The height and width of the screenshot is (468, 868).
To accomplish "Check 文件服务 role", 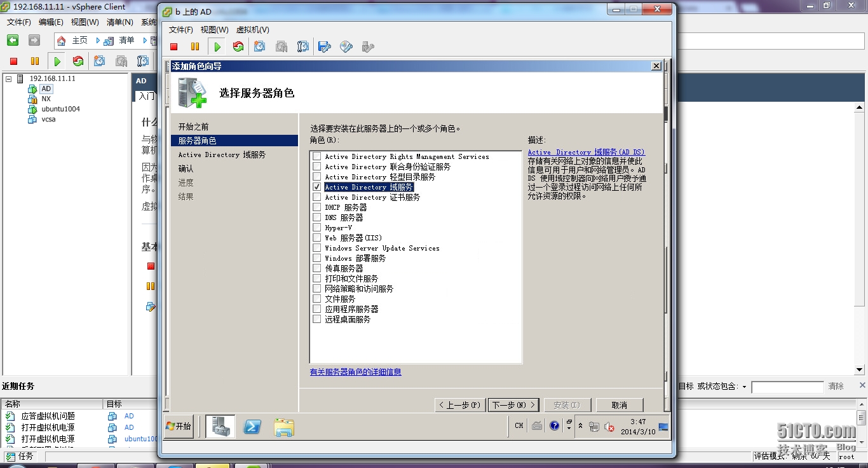I will [x=316, y=299].
